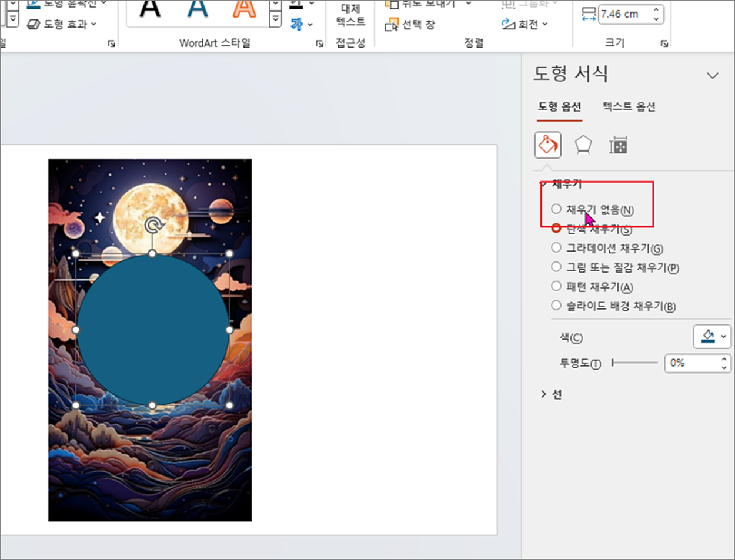Open the 대체 텍스트 alt text pane
The height and width of the screenshot is (560, 735).
tap(350, 15)
